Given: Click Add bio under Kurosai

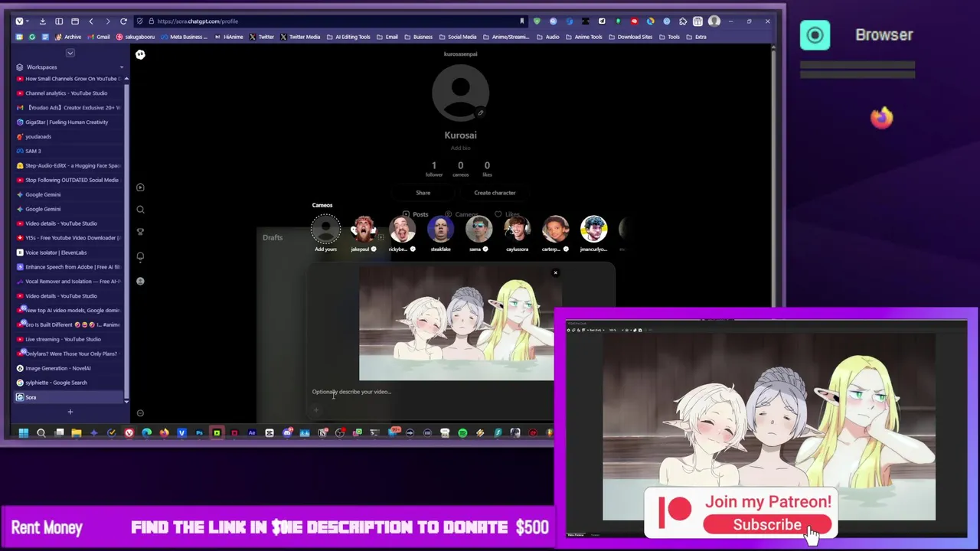Looking at the screenshot, I should 460,148.
